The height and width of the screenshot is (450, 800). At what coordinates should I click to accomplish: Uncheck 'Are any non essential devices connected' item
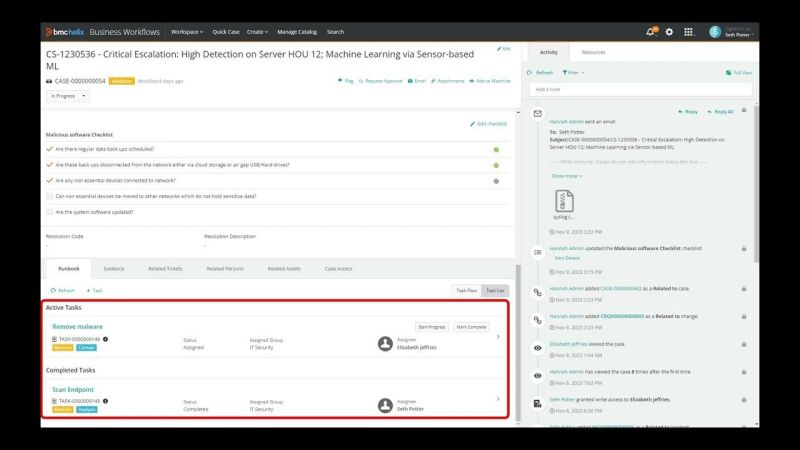(49, 181)
